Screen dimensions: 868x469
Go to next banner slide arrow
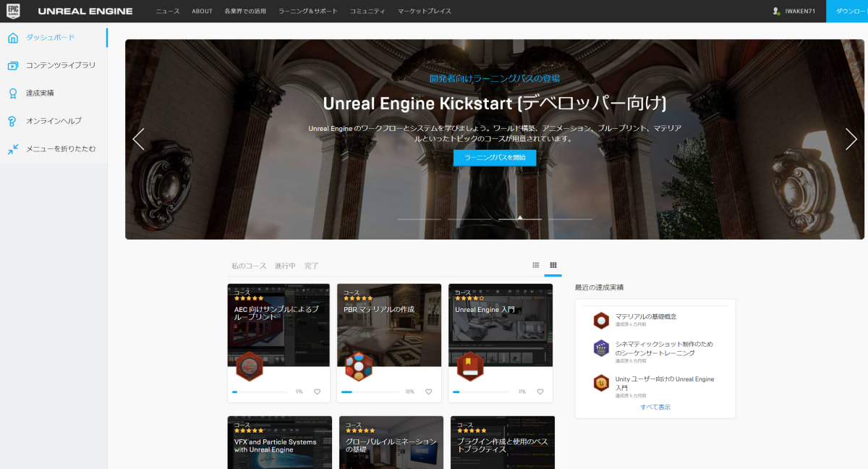click(851, 139)
